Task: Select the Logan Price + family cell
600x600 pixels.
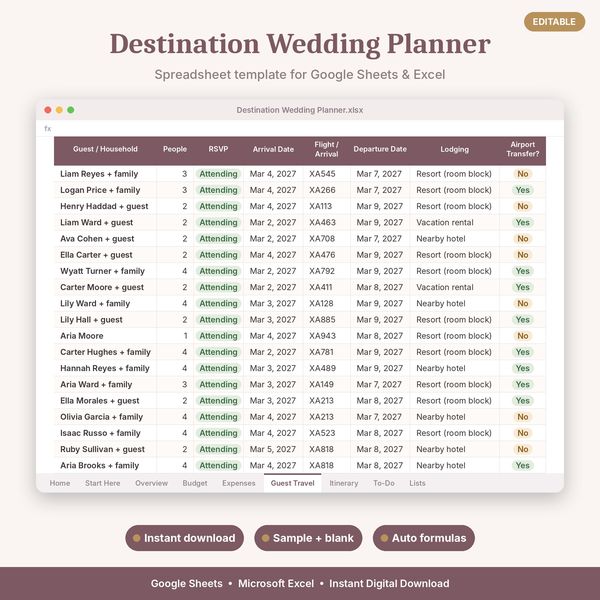Action: 105,190
